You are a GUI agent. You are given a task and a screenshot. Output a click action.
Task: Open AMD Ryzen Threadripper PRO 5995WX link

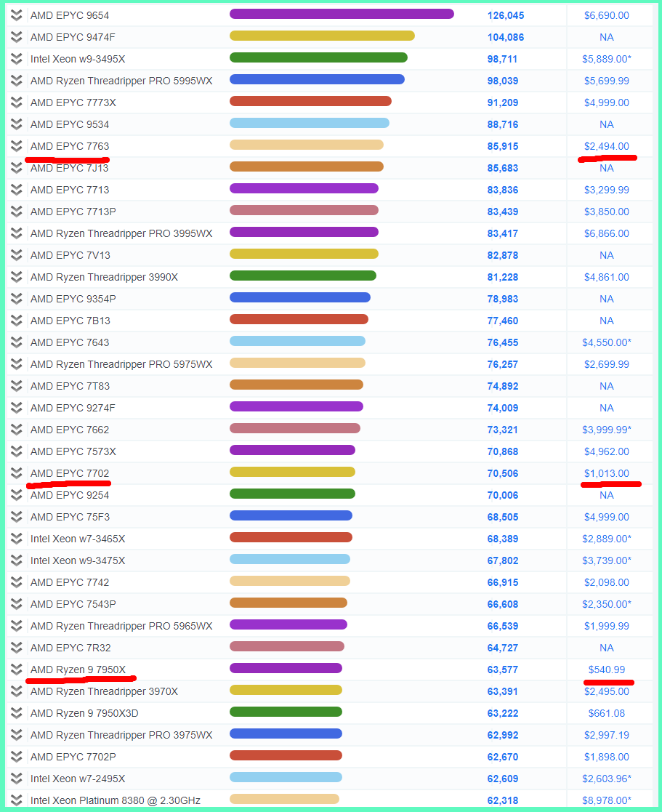[121, 81]
